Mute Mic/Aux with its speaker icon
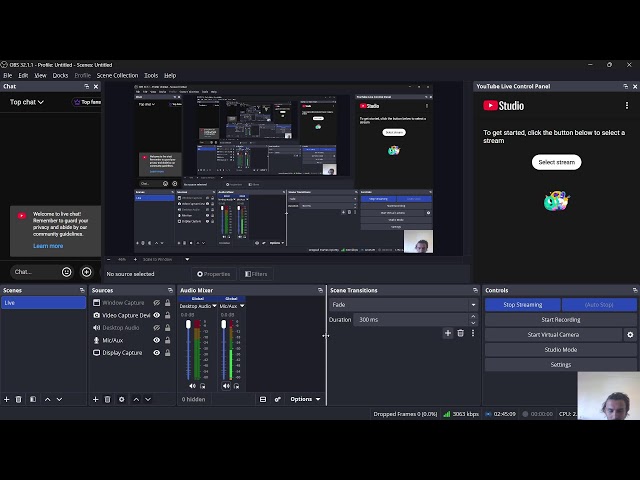 click(226, 386)
